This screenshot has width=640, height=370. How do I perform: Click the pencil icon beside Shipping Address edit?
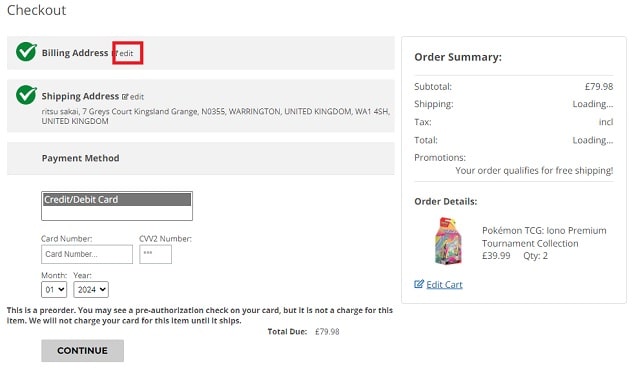click(125, 97)
